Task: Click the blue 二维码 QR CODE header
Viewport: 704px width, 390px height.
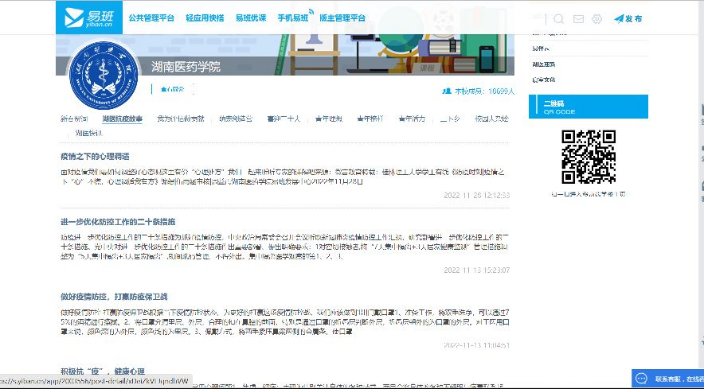Action: 588,107
